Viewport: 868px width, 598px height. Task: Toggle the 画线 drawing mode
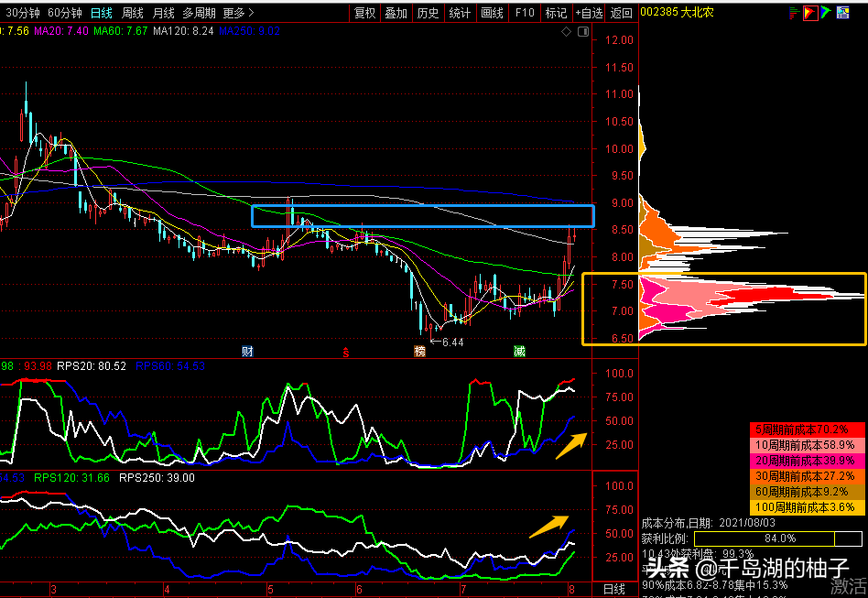tap(492, 13)
